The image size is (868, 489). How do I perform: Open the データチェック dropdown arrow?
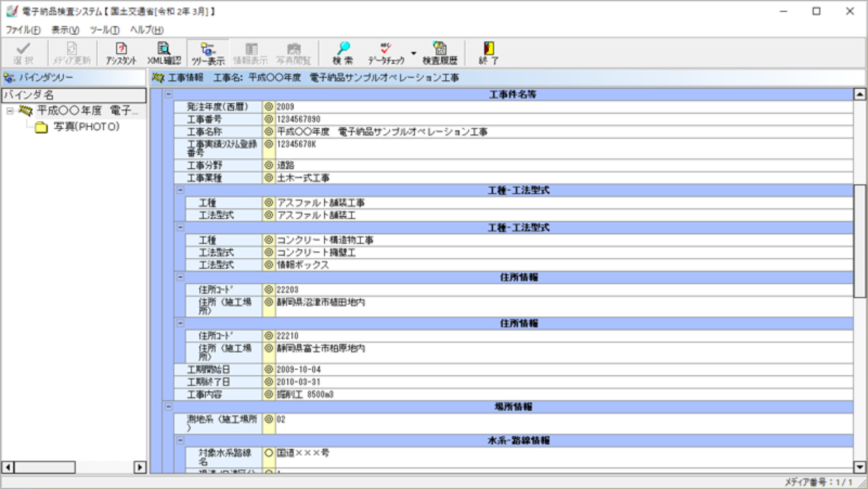click(x=413, y=53)
